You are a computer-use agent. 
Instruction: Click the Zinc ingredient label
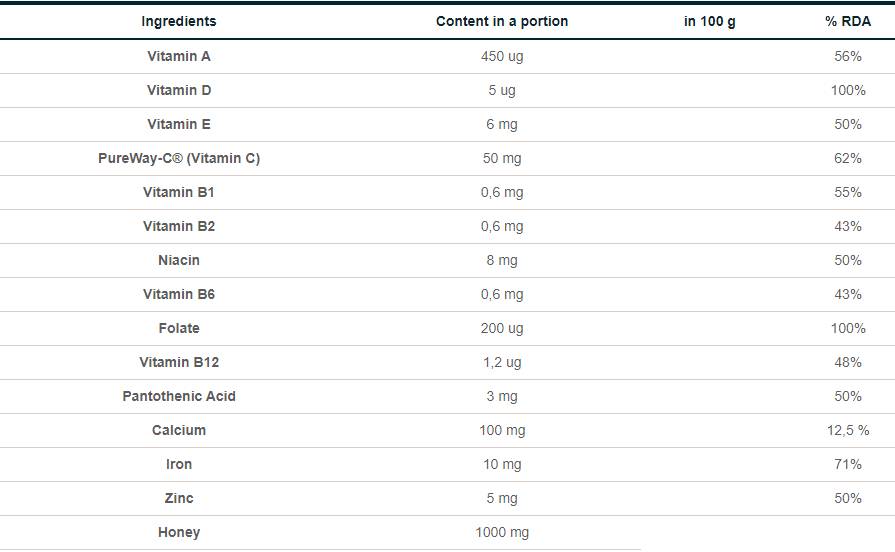pos(178,498)
